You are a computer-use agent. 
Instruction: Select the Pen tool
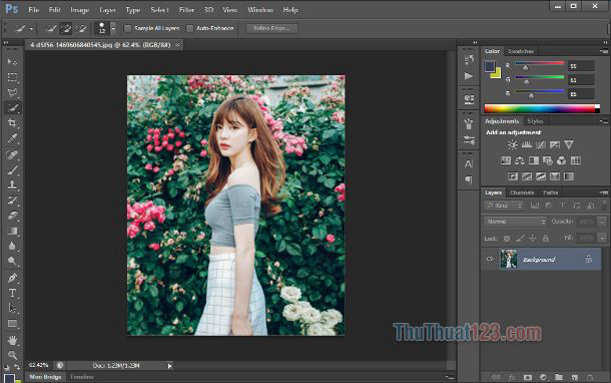(x=12, y=277)
